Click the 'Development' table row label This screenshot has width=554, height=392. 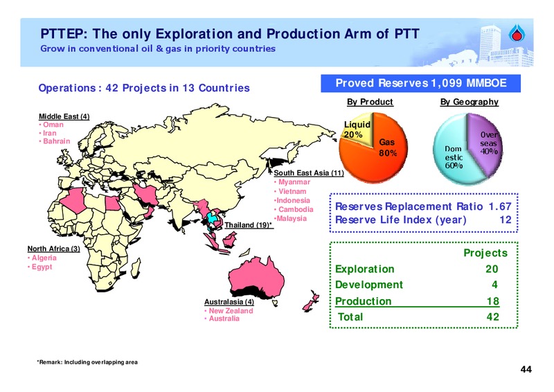coord(369,285)
